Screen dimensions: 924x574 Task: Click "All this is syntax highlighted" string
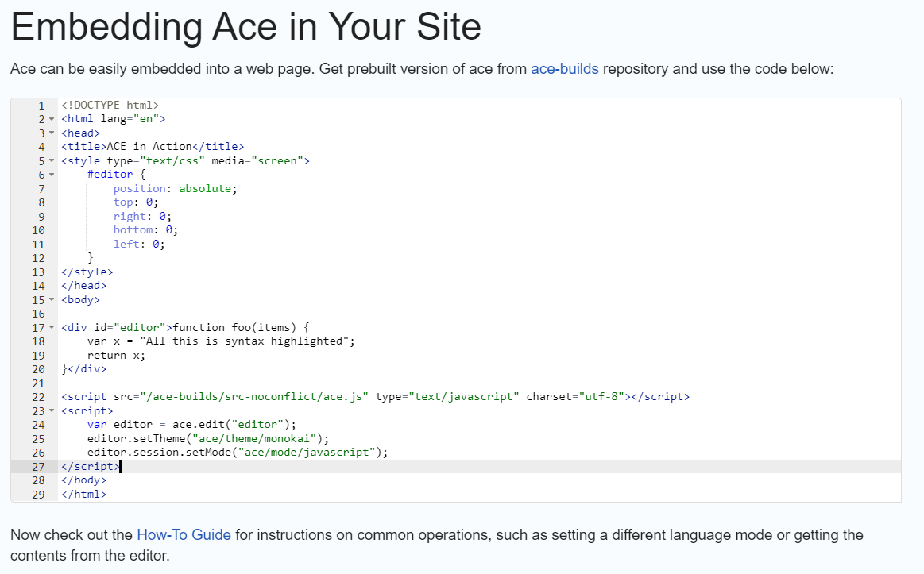point(245,341)
